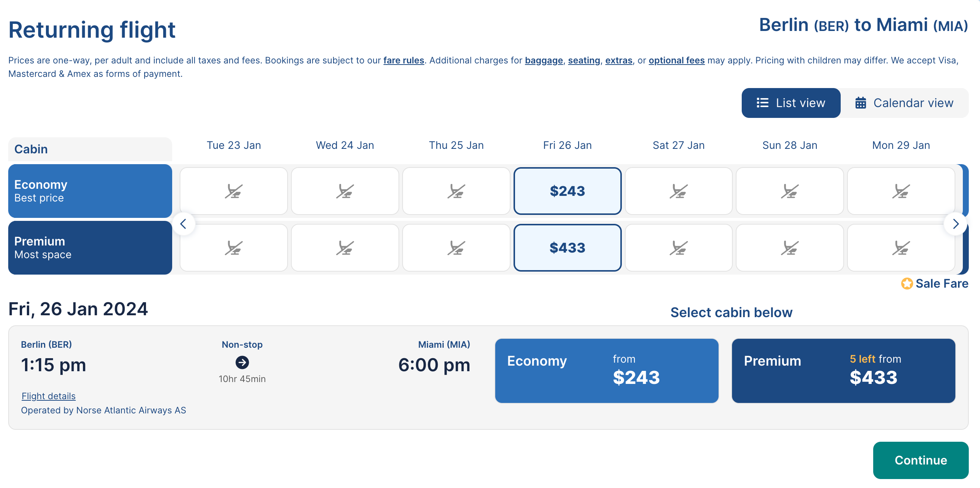Switch to Calendar view

(905, 103)
